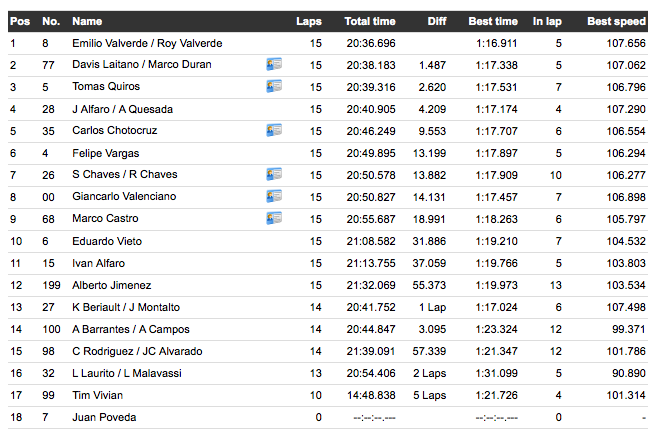This screenshot has height=440, width=661.
Task: Select the Juan Poveda row
Action: [x=104, y=417]
